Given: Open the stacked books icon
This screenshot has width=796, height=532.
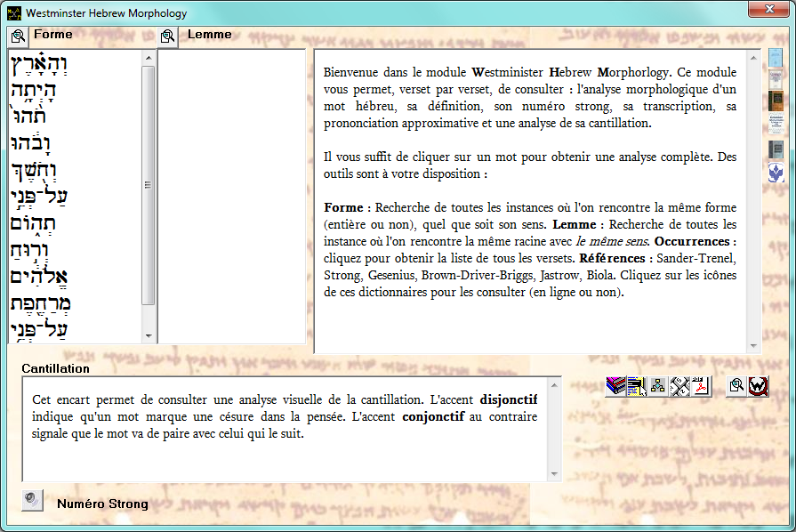Looking at the screenshot, I should (615, 386).
